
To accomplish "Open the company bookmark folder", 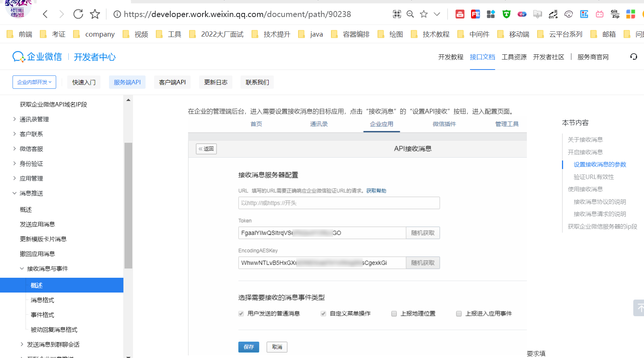I will tap(94, 34).
